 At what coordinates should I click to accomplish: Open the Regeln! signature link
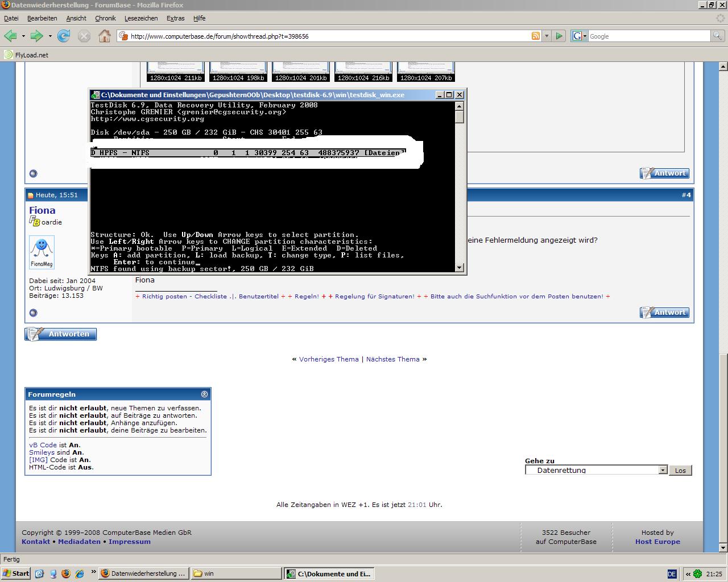tap(307, 296)
